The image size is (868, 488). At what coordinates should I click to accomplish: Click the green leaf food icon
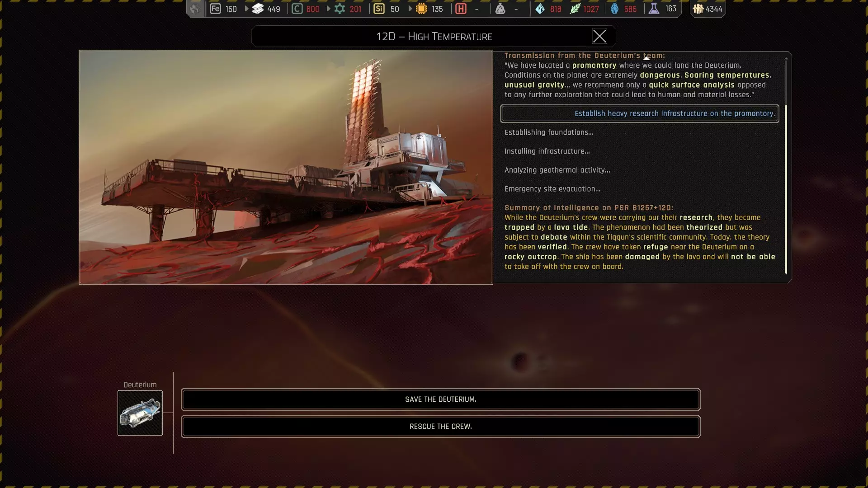tap(575, 9)
